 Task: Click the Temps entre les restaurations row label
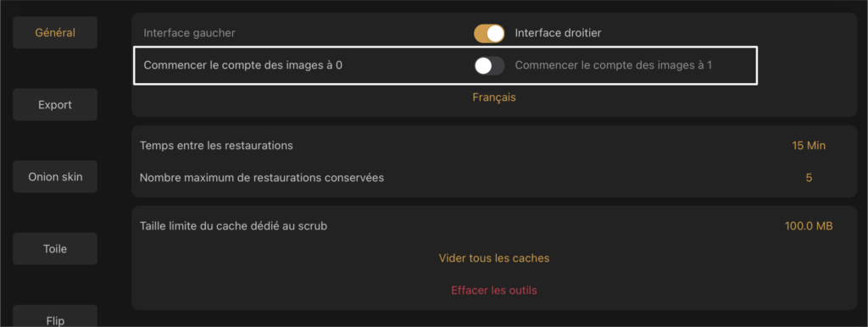pyautogui.click(x=216, y=146)
